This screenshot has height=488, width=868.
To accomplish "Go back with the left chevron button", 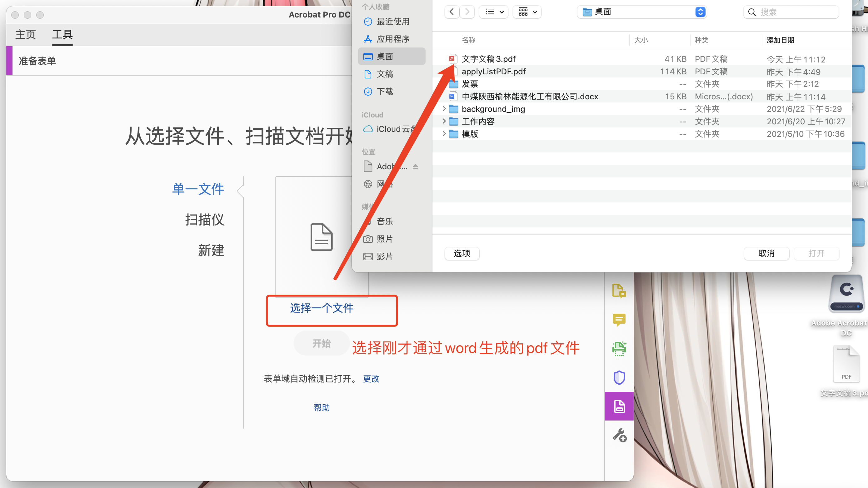I will pos(451,12).
